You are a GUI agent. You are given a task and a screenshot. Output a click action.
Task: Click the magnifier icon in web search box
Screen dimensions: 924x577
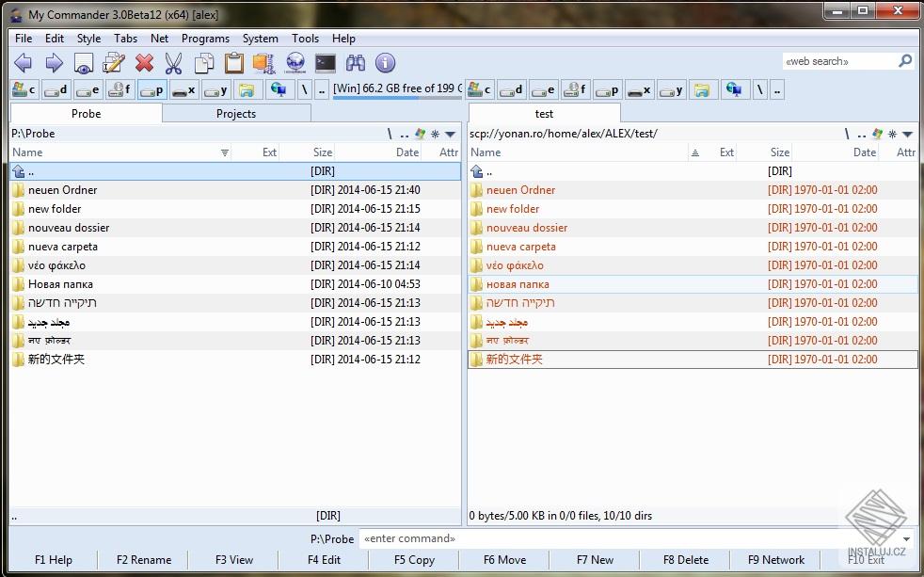(905, 60)
